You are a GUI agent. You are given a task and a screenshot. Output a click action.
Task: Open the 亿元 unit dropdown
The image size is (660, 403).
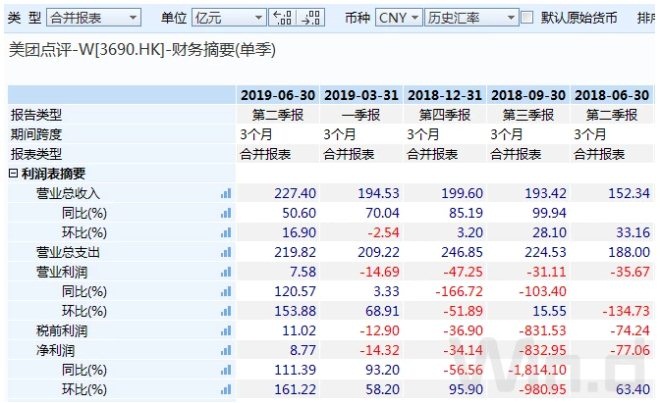229,18
